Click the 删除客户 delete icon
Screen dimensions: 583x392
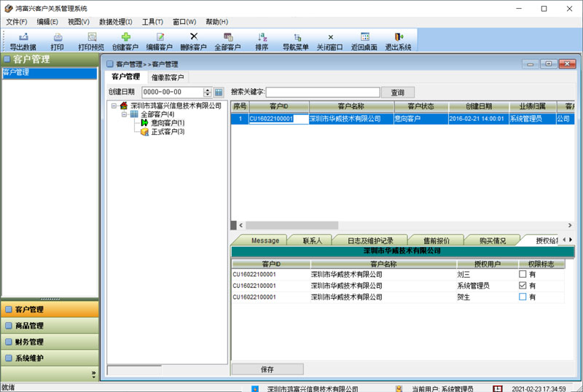click(x=194, y=36)
